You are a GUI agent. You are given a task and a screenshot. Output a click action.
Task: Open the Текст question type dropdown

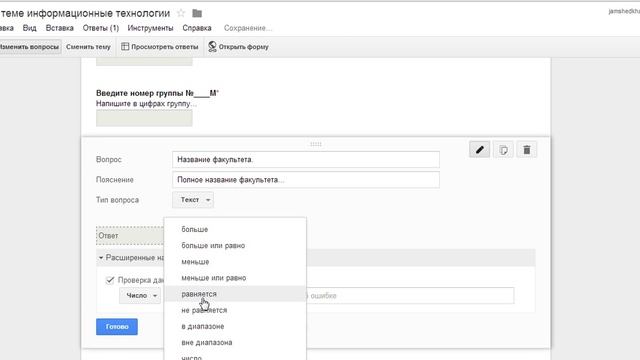[x=193, y=200]
